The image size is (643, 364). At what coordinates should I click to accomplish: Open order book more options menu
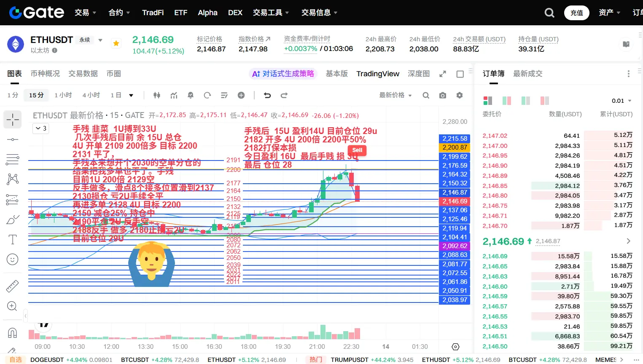[x=628, y=74]
